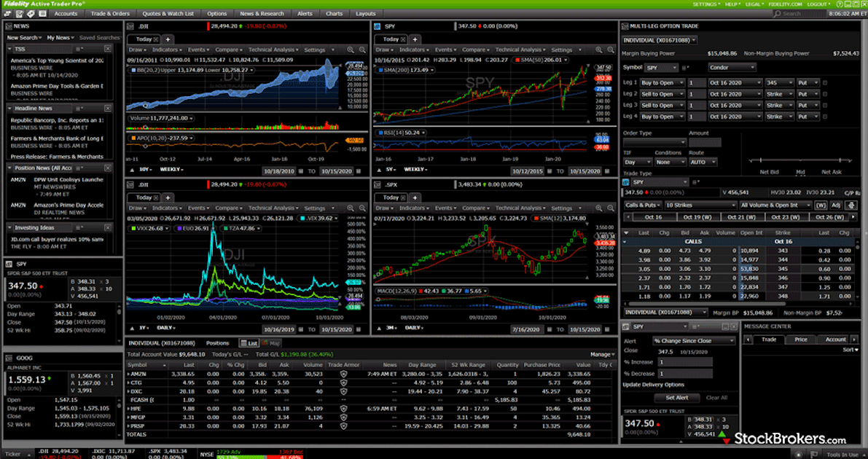This screenshot has height=459, width=868.
Task: Open the New Search menu in News
Action: pyautogui.click(x=24, y=38)
